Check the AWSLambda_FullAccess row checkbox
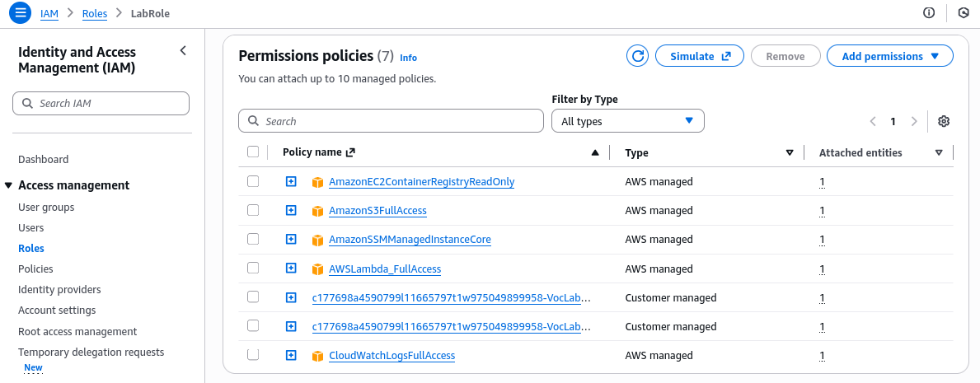Viewport: 980px width, 383px height. tap(253, 268)
